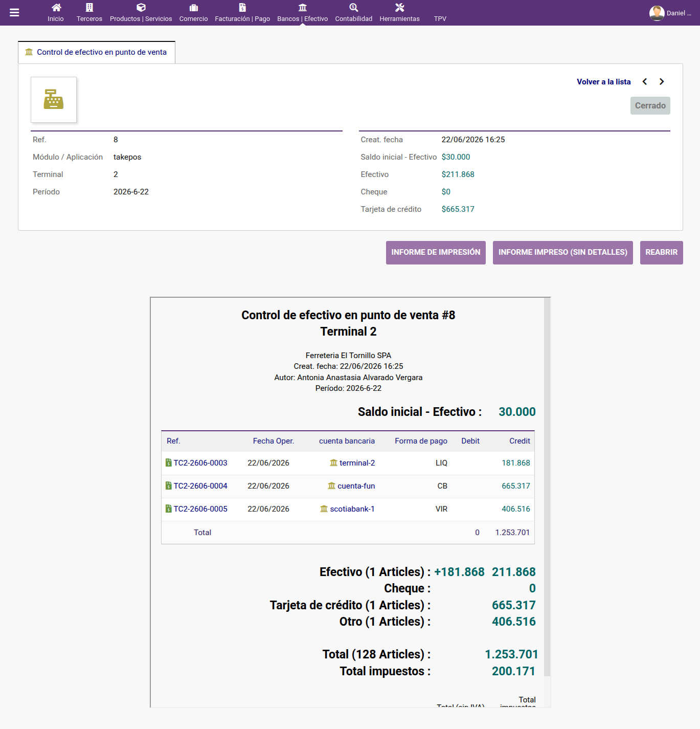Click Saldo inicial value $30.000

tap(456, 157)
